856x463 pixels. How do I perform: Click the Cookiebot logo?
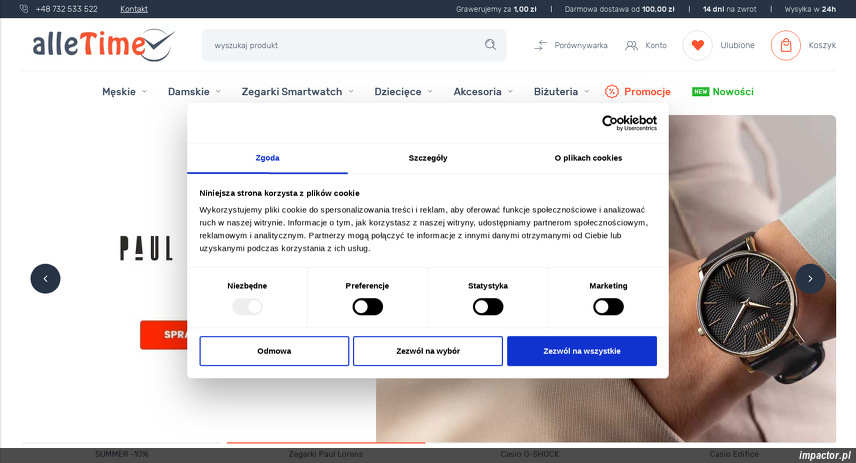pos(629,123)
